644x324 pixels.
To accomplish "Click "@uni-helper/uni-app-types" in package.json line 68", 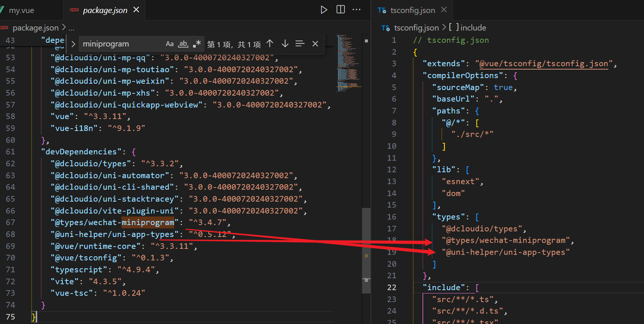I will (115, 234).
